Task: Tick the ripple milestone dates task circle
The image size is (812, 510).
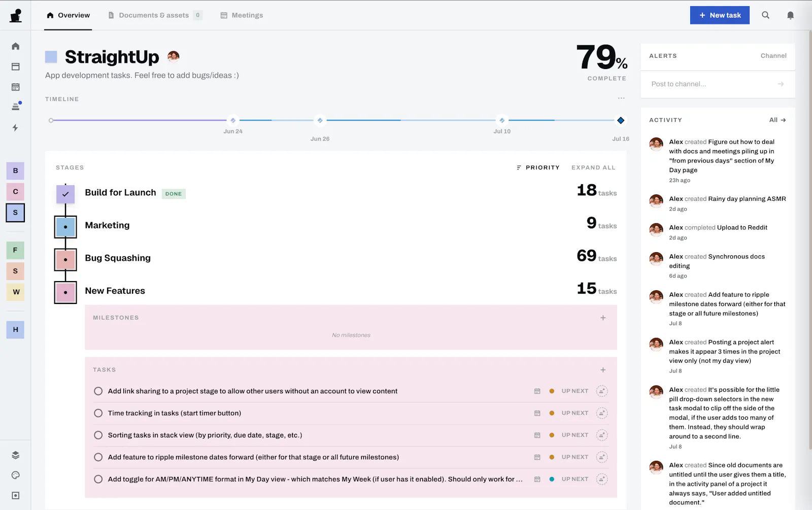Action: click(x=98, y=457)
